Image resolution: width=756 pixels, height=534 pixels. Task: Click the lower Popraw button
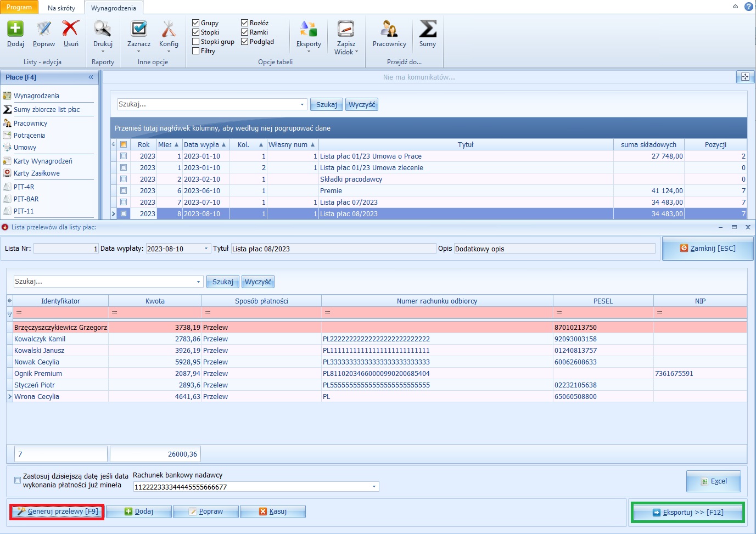(x=206, y=511)
